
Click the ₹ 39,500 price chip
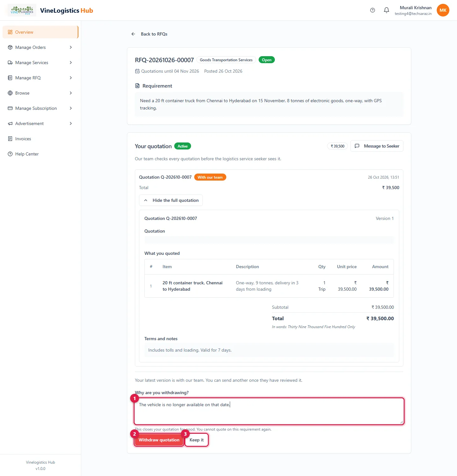coord(337,146)
